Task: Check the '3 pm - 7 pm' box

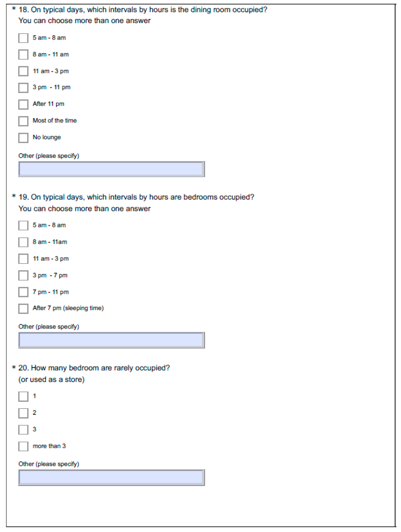Action: point(23,275)
